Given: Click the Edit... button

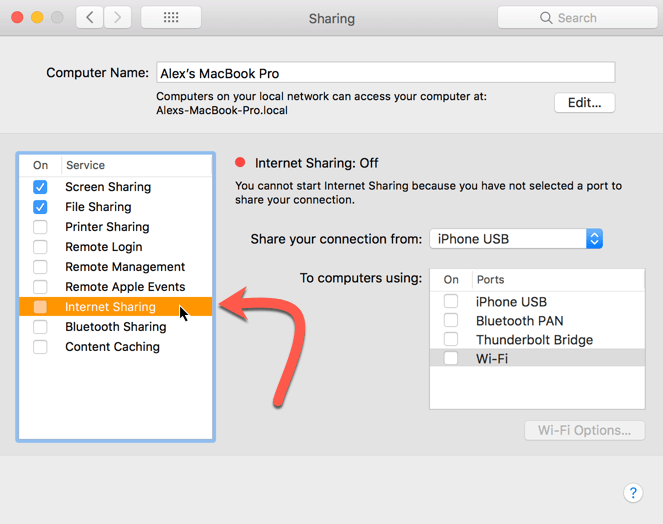Looking at the screenshot, I should (584, 103).
